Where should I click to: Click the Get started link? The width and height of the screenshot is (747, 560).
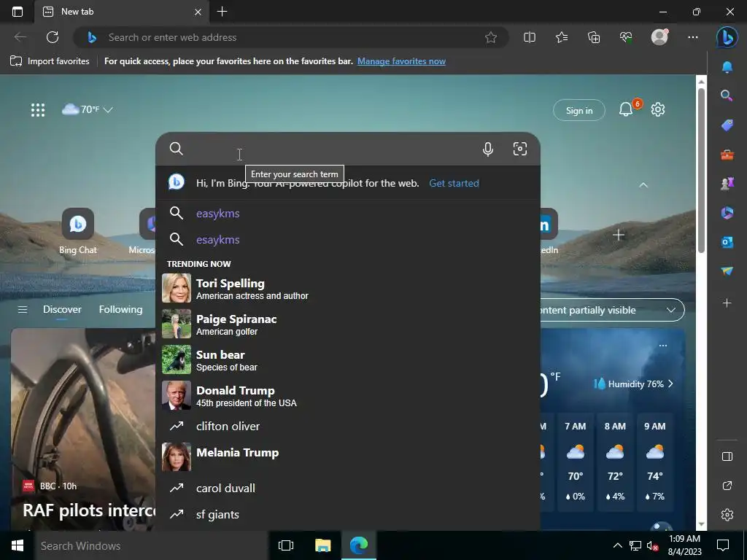(x=454, y=183)
